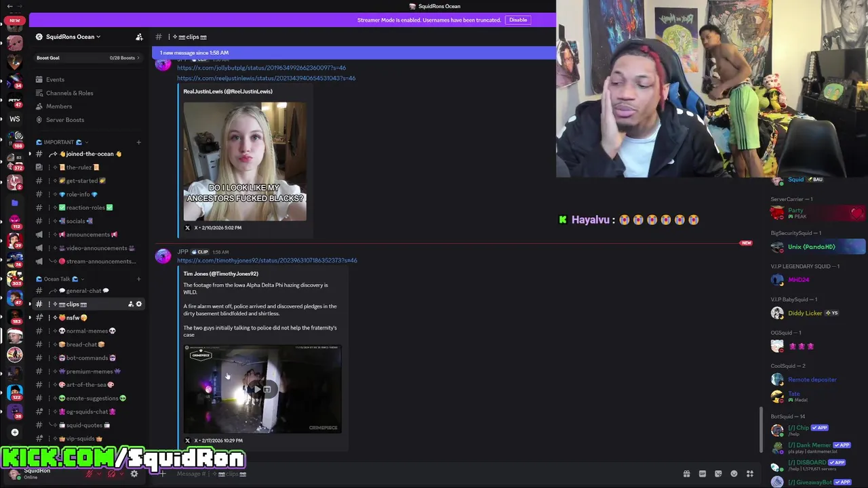Open member MHD24 profile
Image resolution: width=868 pixels, height=488 pixels.
[x=818, y=279]
